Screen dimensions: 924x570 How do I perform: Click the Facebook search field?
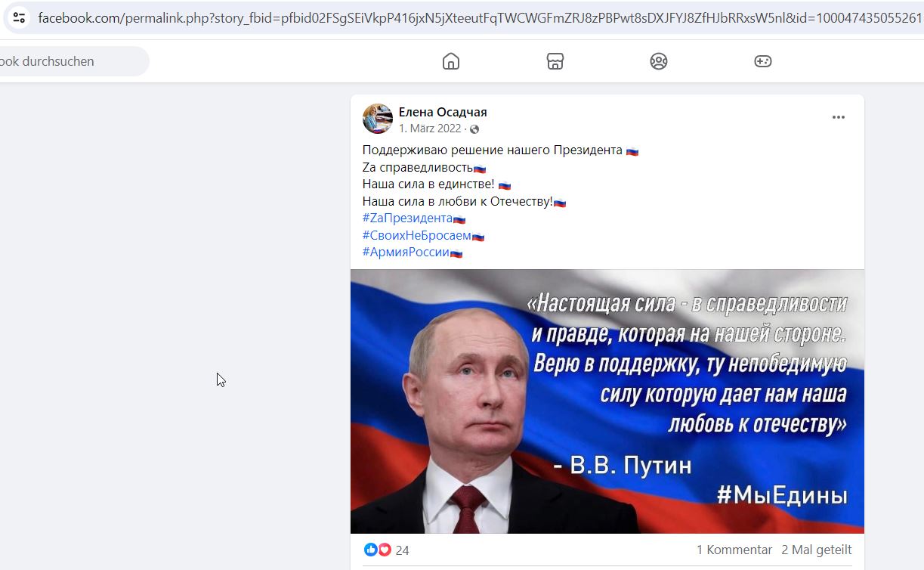(71, 61)
